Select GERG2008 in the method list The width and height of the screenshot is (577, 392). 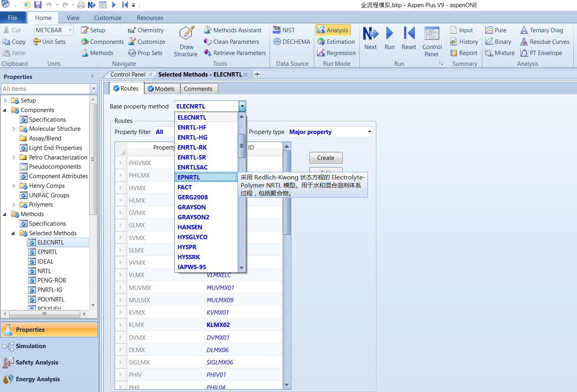click(206, 197)
